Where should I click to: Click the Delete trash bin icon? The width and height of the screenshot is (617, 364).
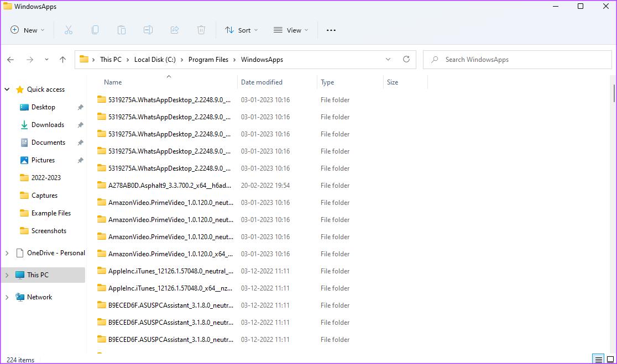[201, 30]
